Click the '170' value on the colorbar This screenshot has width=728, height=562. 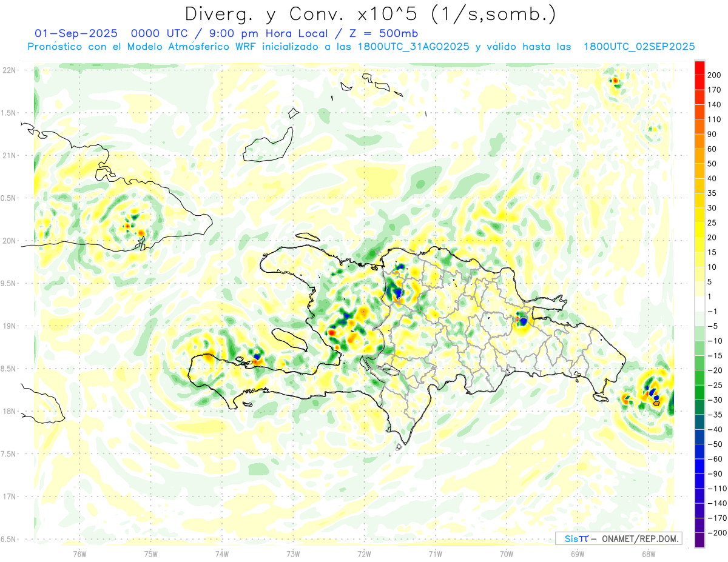(x=714, y=90)
